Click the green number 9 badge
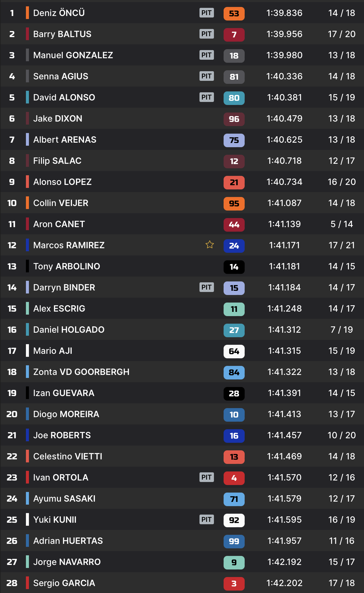 pos(234,563)
